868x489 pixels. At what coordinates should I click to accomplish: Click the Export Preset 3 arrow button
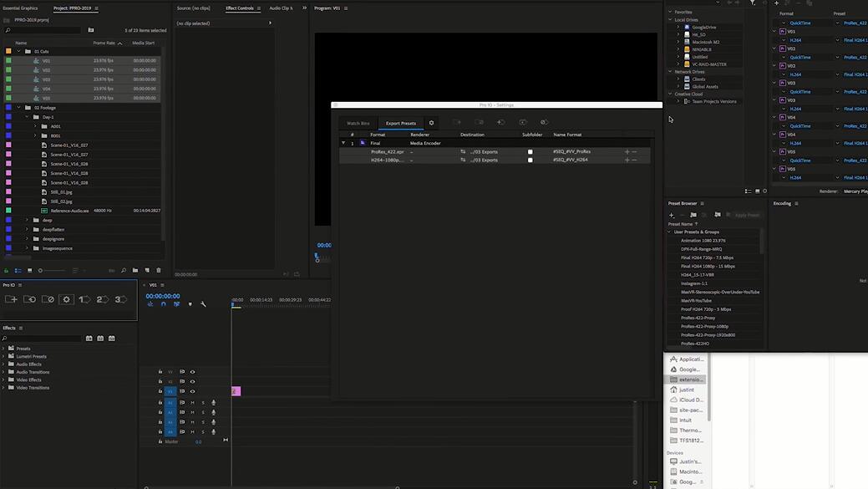(x=121, y=299)
